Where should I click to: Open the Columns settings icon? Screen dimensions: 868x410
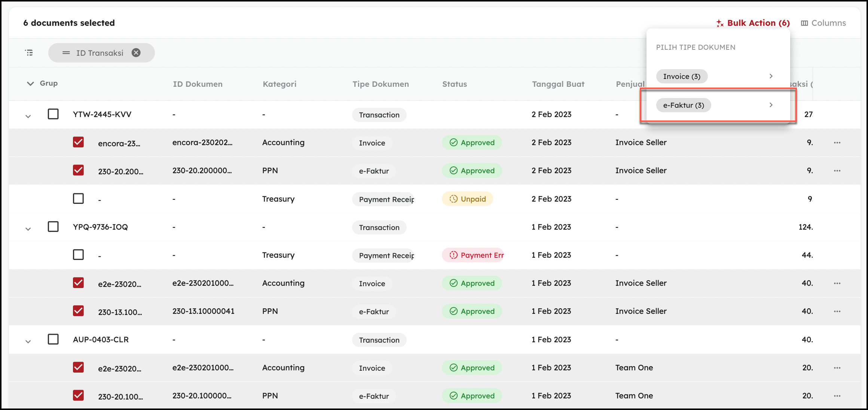point(804,23)
